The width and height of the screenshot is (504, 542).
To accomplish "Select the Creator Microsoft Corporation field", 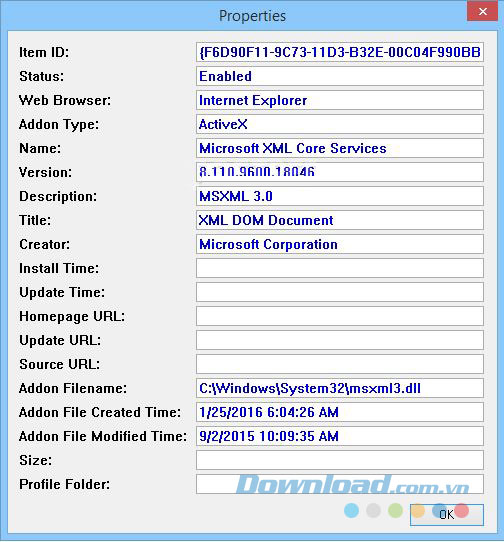I will (x=340, y=244).
